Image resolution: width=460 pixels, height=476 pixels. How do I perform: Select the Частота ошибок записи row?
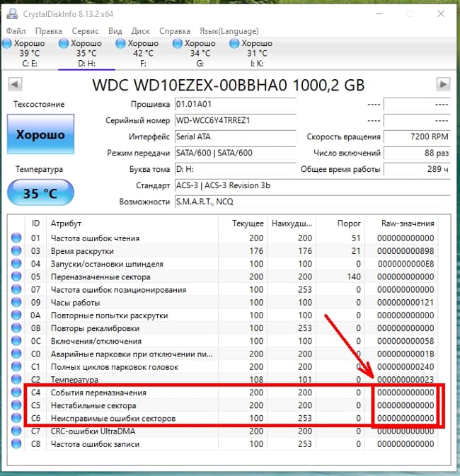(x=223, y=444)
